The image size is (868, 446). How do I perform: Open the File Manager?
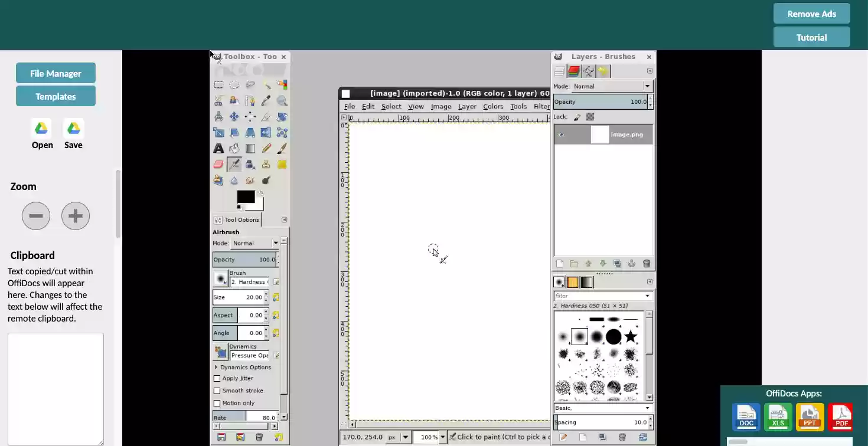56,73
